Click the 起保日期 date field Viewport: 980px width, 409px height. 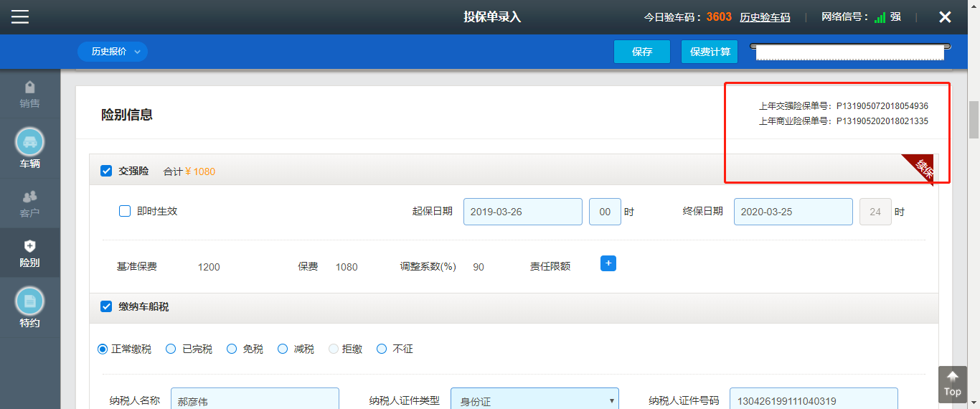click(522, 212)
